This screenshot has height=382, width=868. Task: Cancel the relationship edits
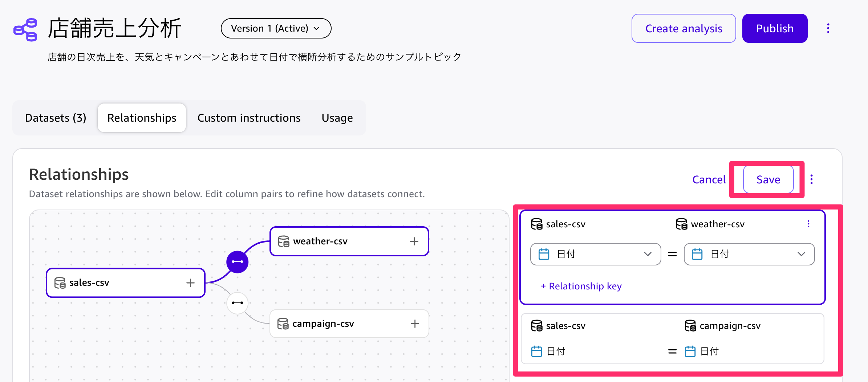tap(709, 180)
